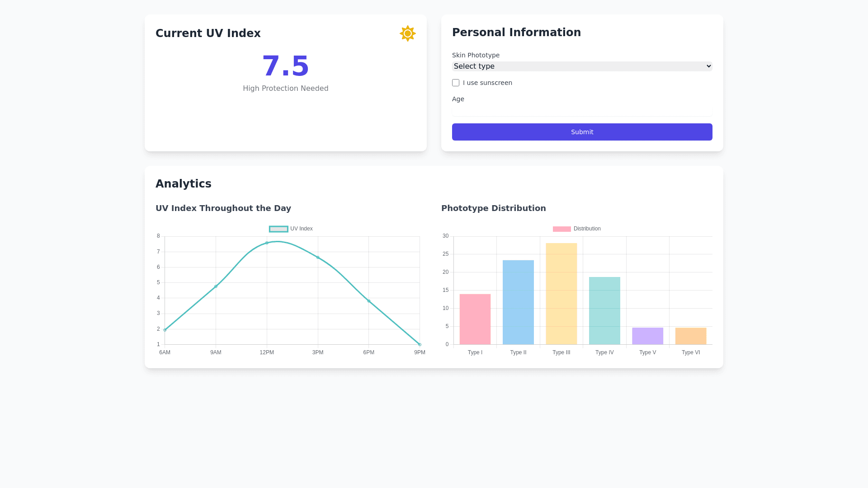Click the Type V purple bar
The height and width of the screenshot is (488, 868).
pyautogui.click(x=647, y=336)
